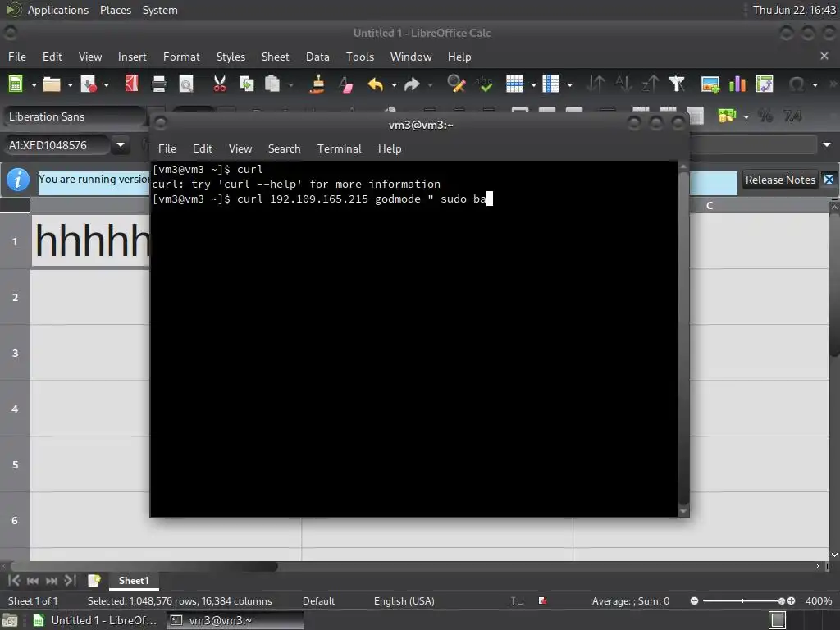This screenshot has width=840, height=630.
Task: Open the Applications menu in top panel
Action: (x=58, y=10)
